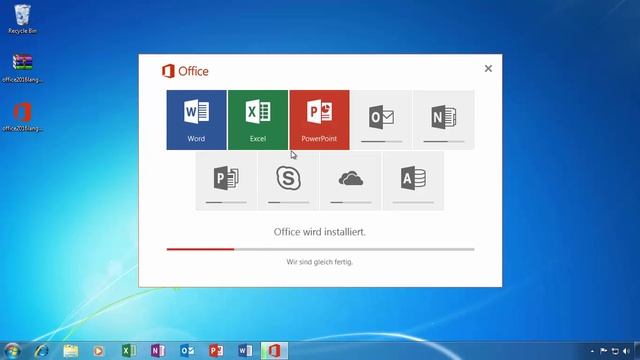The height and width of the screenshot is (360, 640).
Task: Launch Outlook from the taskbar
Action: tap(187, 351)
